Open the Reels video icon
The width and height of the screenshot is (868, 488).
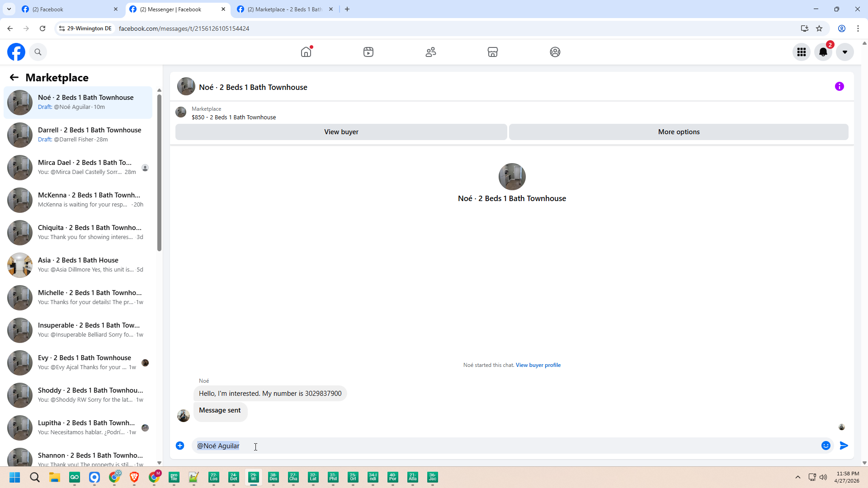point(368,52)
